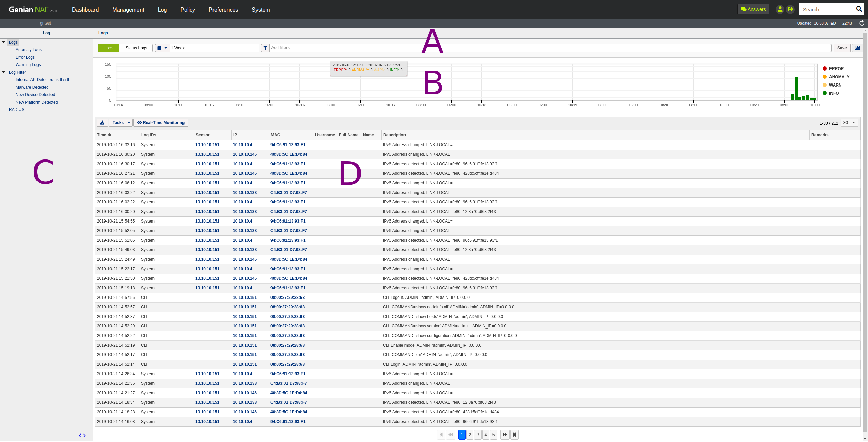Open the user account icon

[780, 10]
